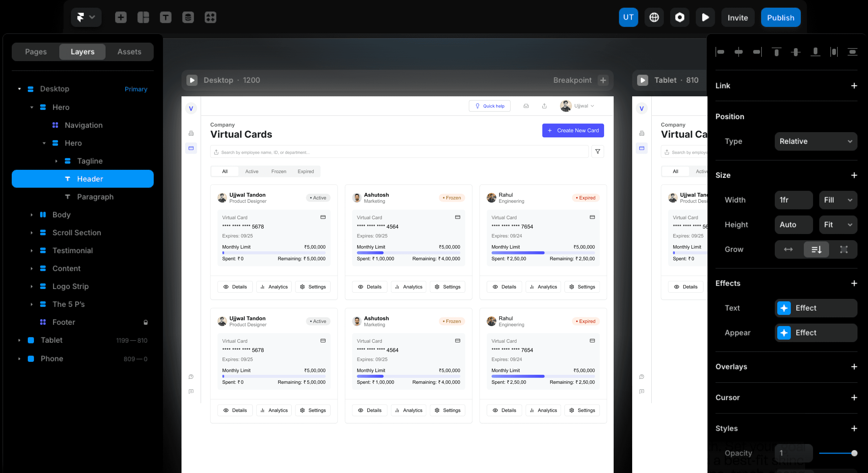868x473 pixels.
Task: Collapse the Desktop layer
Action: pos(19,89)
